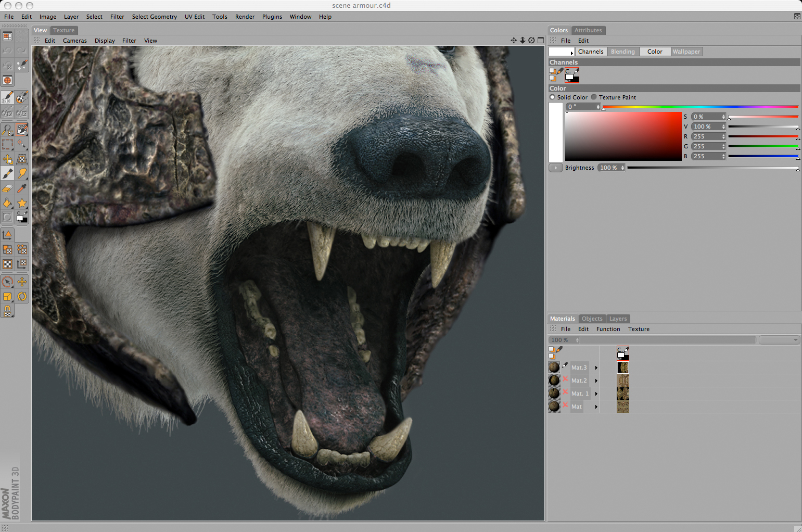Click the Magic Wand selection tool
The height and width of the screenshot is (532, 802).
pyautogui.click(x=22, y=144)
